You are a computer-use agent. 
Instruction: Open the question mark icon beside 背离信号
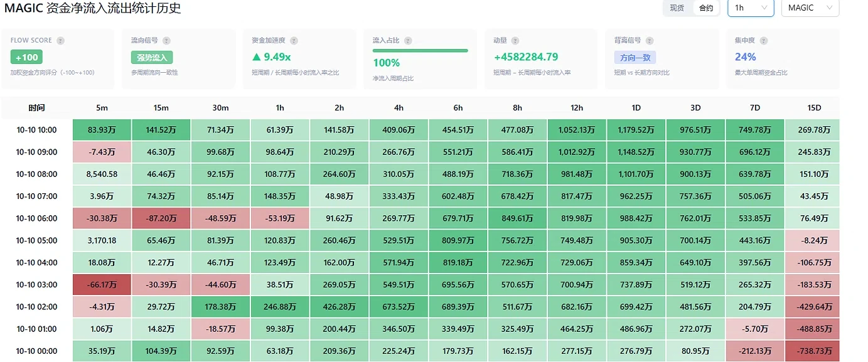coord(650,41)
